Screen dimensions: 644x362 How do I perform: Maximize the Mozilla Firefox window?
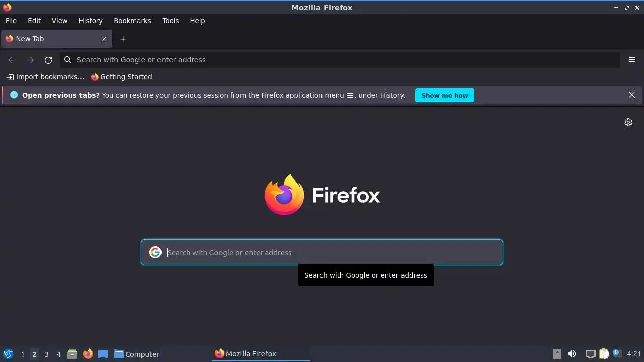click(626, 8)
